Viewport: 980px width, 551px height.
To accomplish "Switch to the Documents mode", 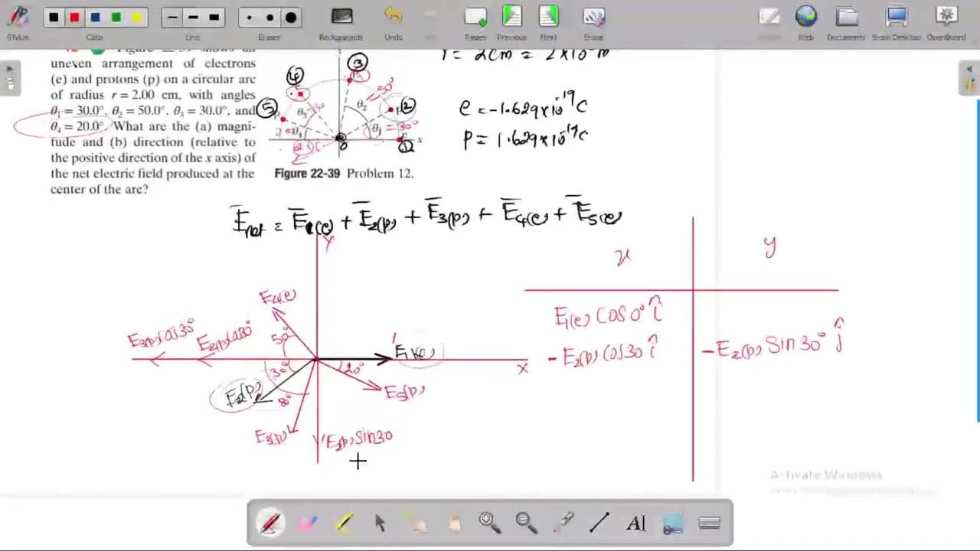I will pos(846,21).
